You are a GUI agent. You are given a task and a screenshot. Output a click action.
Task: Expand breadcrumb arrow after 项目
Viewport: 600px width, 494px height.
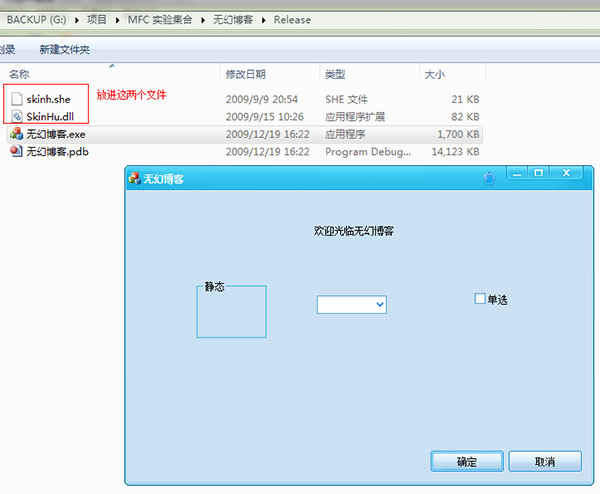(x=117, y=20)
